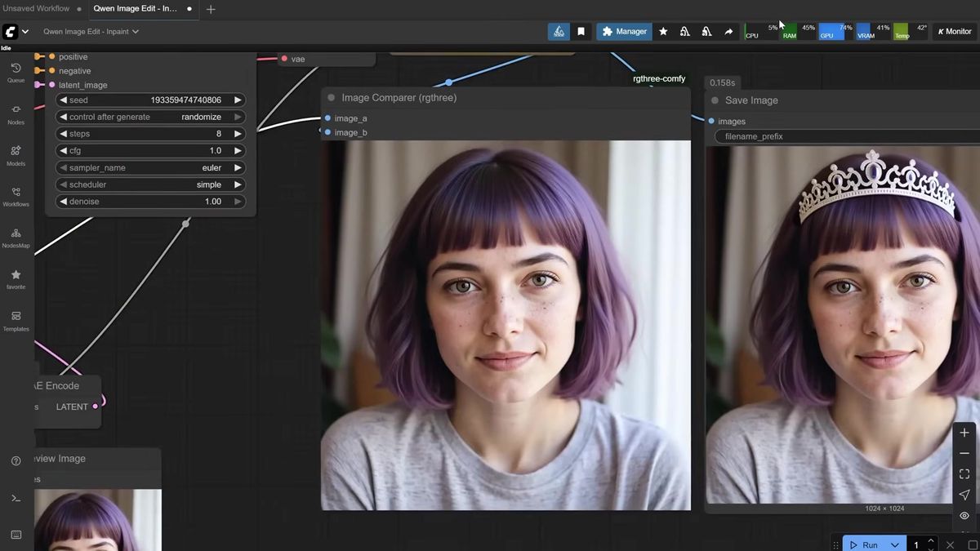Click the rgthree-comfy badge label
The image size is (980, 551).
[659, 79]
